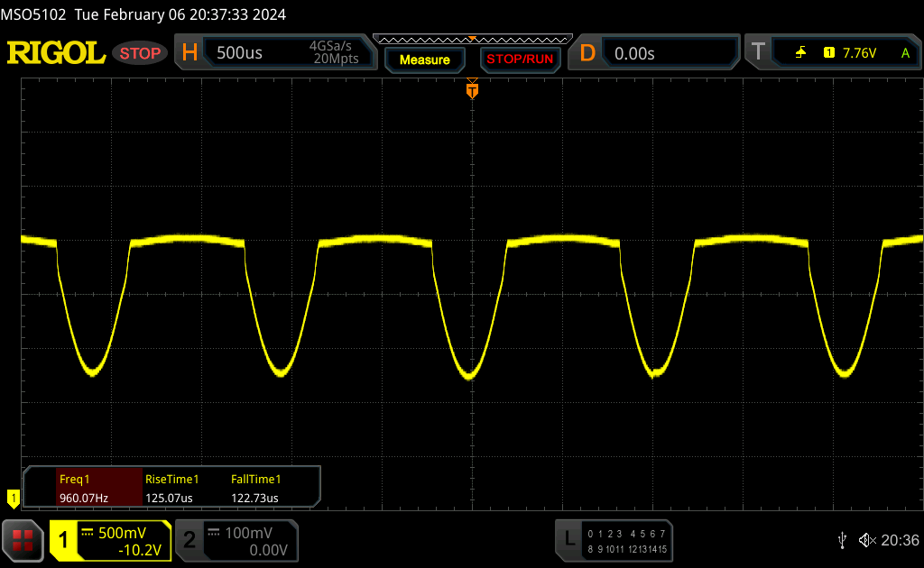924x568 pixels.
Task: Click the orange trigger position marker T
Action: [472, 89]
